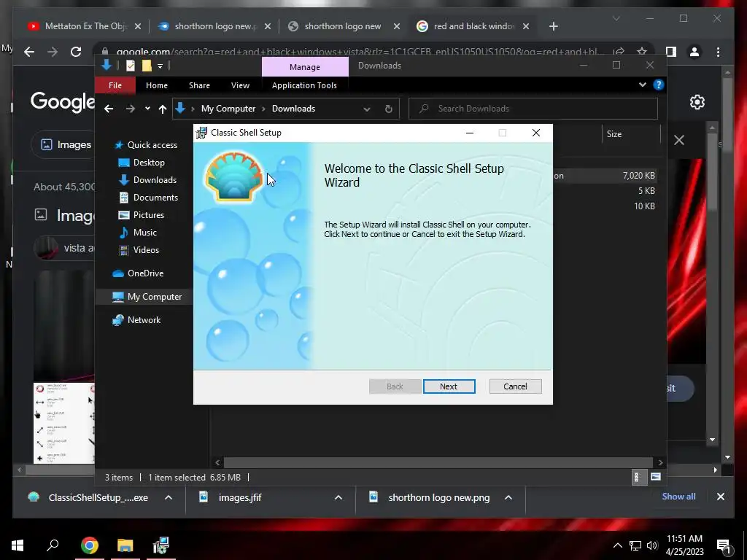Screen dimensions: 747x560
Task: Go back in Chrome
Action: pos(29,52)
